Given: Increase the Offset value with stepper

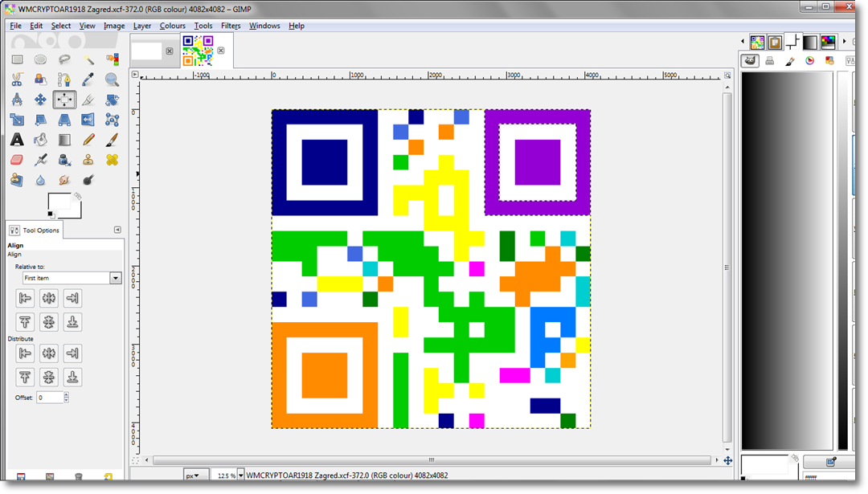Looking at the screenshot, I should point(67,394).
